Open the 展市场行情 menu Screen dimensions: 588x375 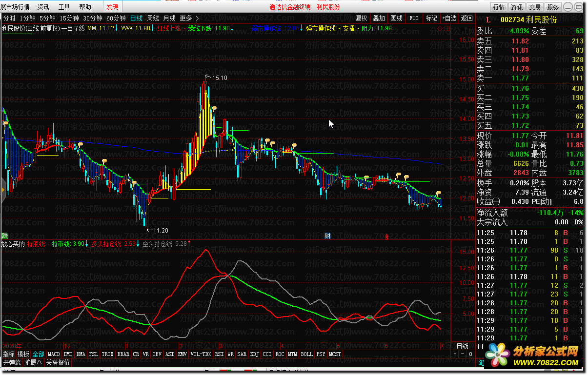click(15, 7)
